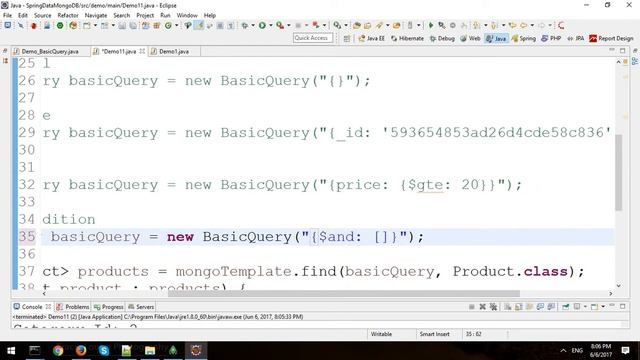Click the green circle icon in toolbar
Screen dimensions: 640x360
pos(60,25)
